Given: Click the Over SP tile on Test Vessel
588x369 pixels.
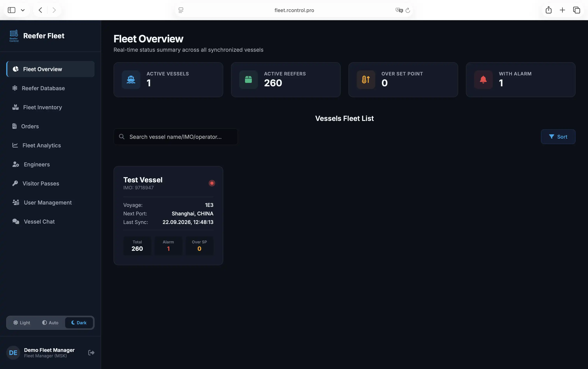Looking at the screenshot, I should click(199, 246).
